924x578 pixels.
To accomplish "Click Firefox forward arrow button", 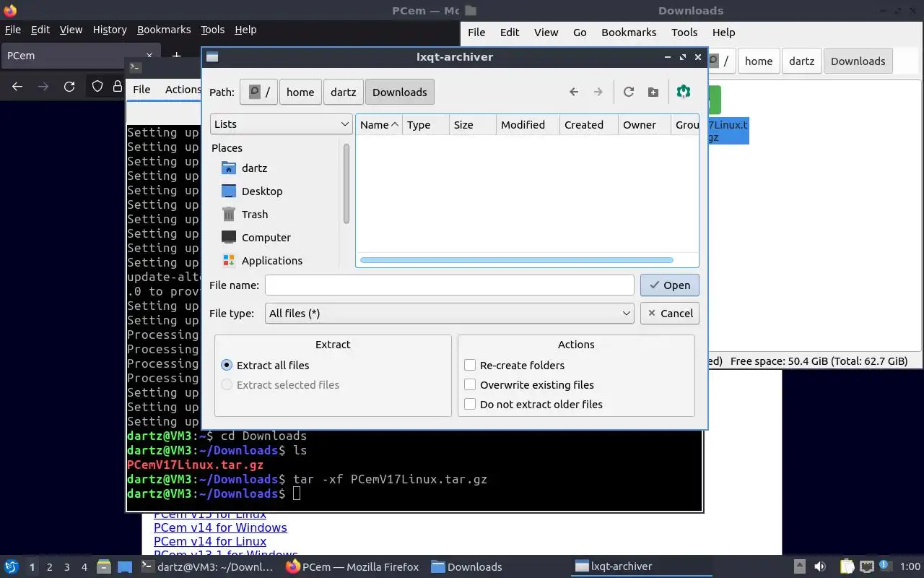I will [43, 87].
